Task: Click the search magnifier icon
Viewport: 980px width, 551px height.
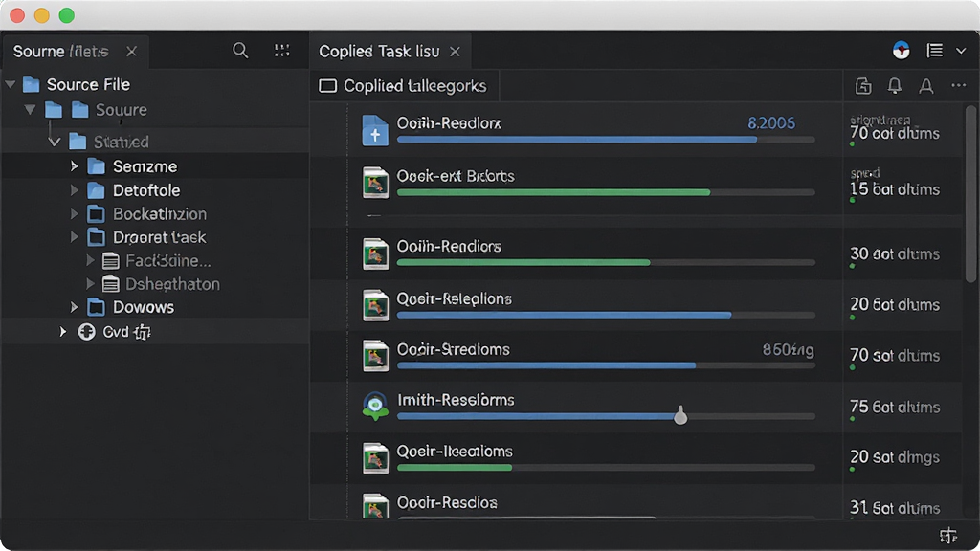Action: 240,51
